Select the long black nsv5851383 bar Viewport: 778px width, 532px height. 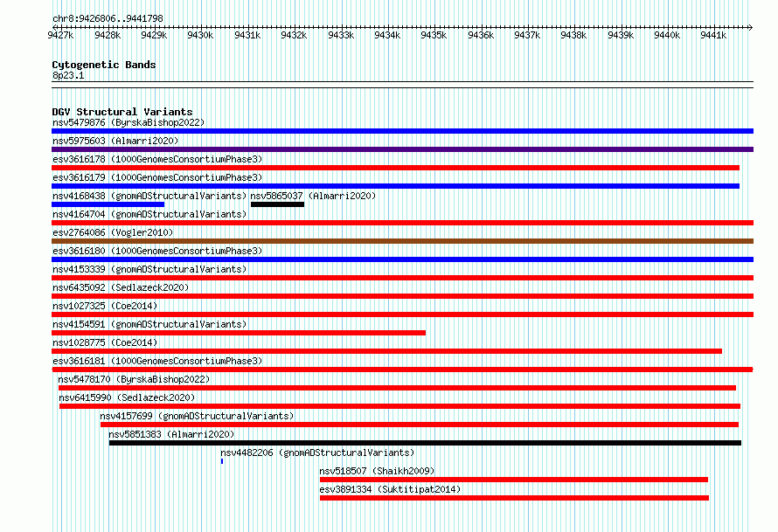pos(425,443)
